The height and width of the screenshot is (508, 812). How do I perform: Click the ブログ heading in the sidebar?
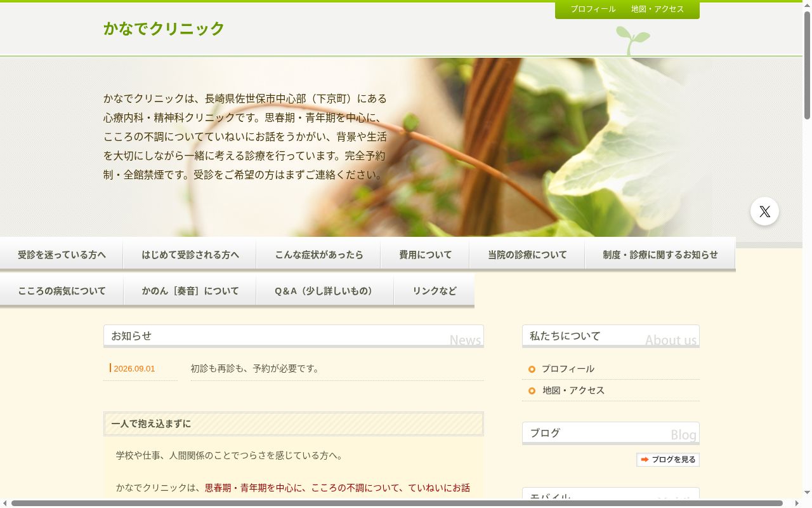pyautogui.click(x=611, y=434)
